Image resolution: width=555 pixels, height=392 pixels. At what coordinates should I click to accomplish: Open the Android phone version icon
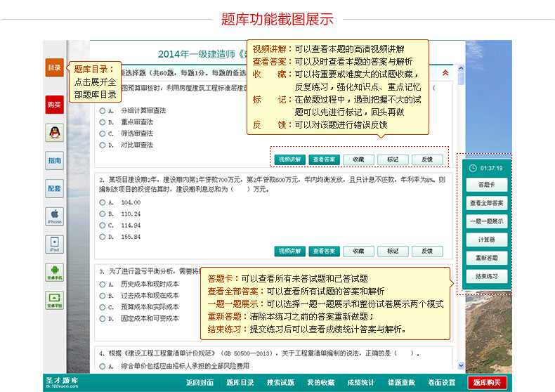(54, 272)
